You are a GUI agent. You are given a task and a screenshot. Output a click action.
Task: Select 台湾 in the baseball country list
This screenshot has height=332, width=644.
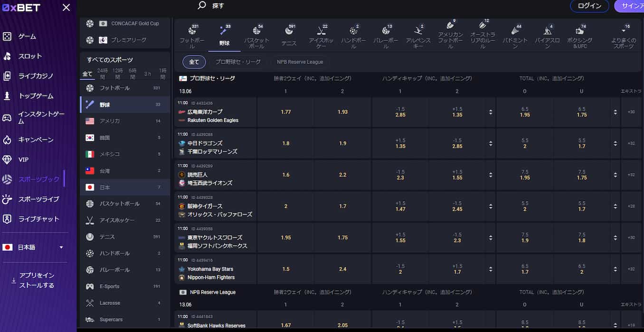point(125,171)
